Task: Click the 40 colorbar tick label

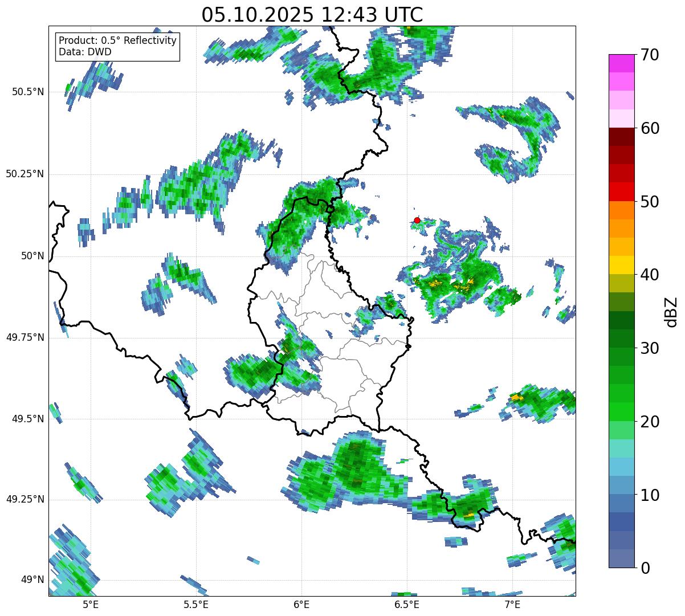Action: click(x=649, y=275)
